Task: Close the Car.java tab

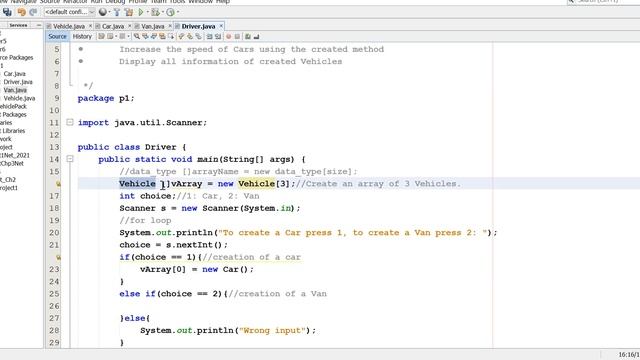Action: tap(129, 26)
